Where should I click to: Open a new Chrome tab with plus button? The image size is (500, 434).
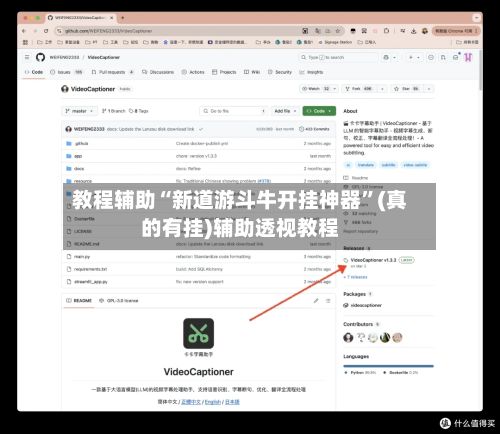tap(123, 18)
